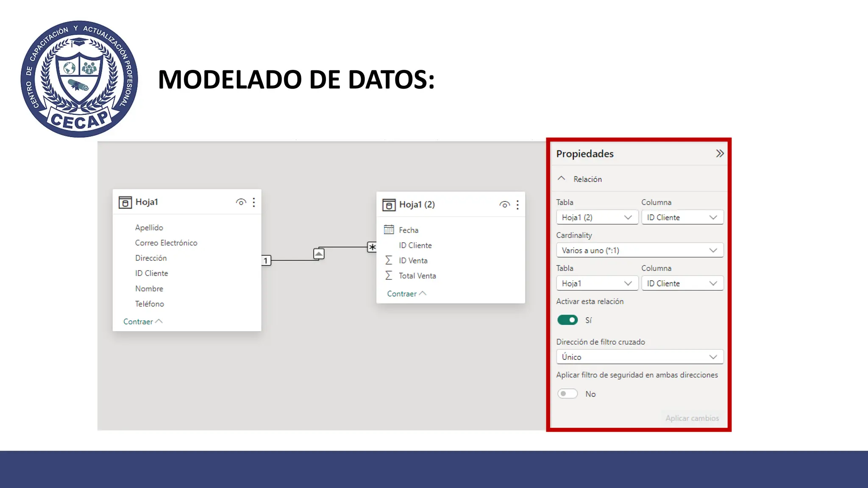This screenshot has height=488, width=868.
Task: Select the relationship direction arrow on the connector
Action: (x=319, y=254)
